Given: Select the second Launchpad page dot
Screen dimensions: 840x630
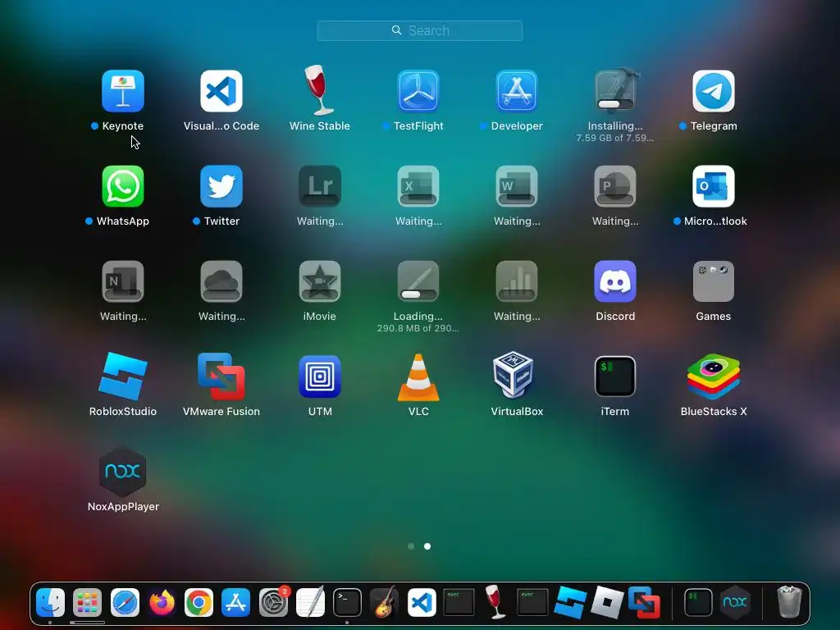Looking at the screenshot, I should [x=427, y=546].
